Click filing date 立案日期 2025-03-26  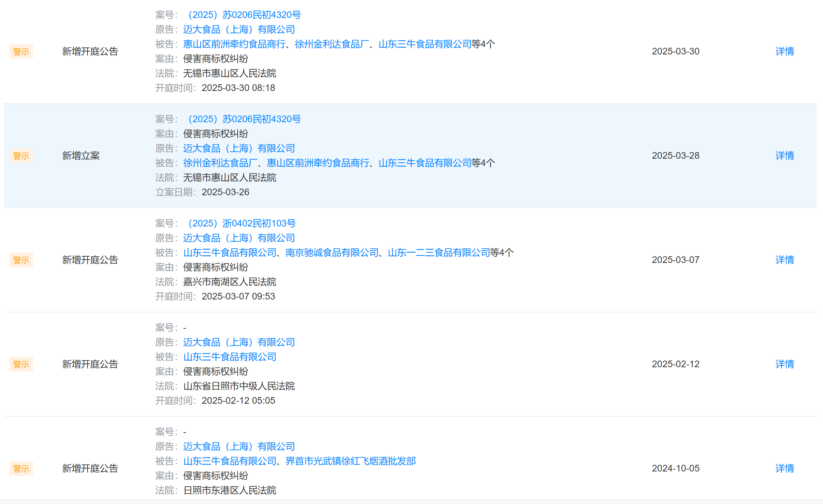(x=202, y=192)
